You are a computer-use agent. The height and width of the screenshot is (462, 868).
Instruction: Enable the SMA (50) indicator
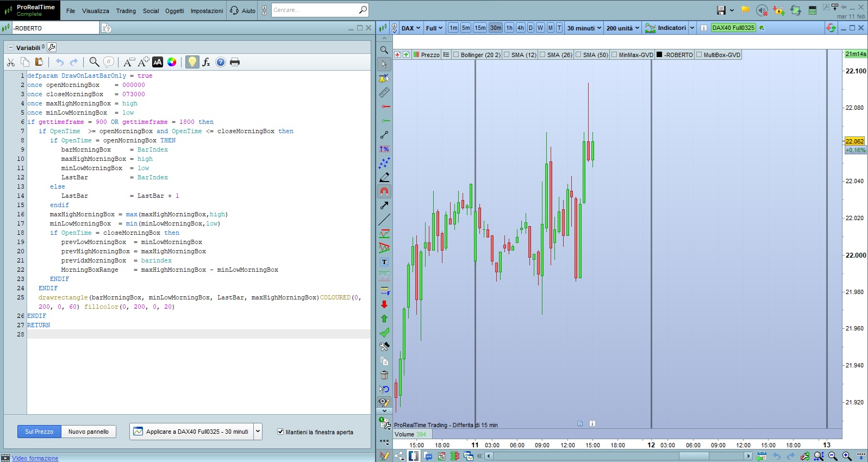click(578, 55)
